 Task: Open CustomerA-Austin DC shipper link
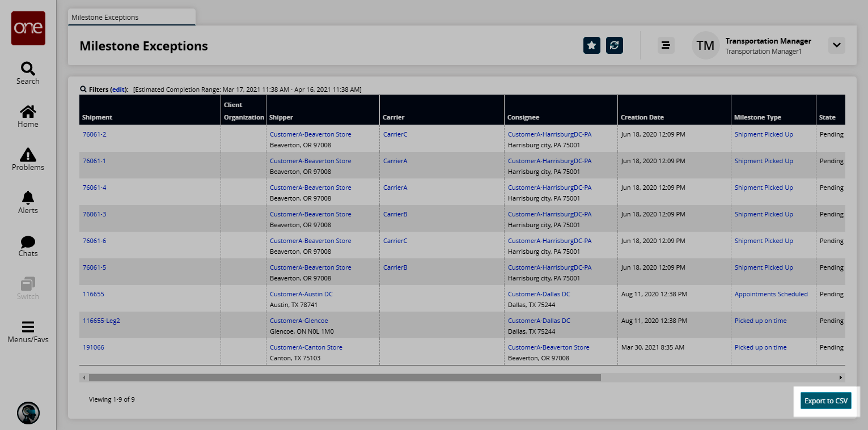pyautogui.click(x=301, y=294)
